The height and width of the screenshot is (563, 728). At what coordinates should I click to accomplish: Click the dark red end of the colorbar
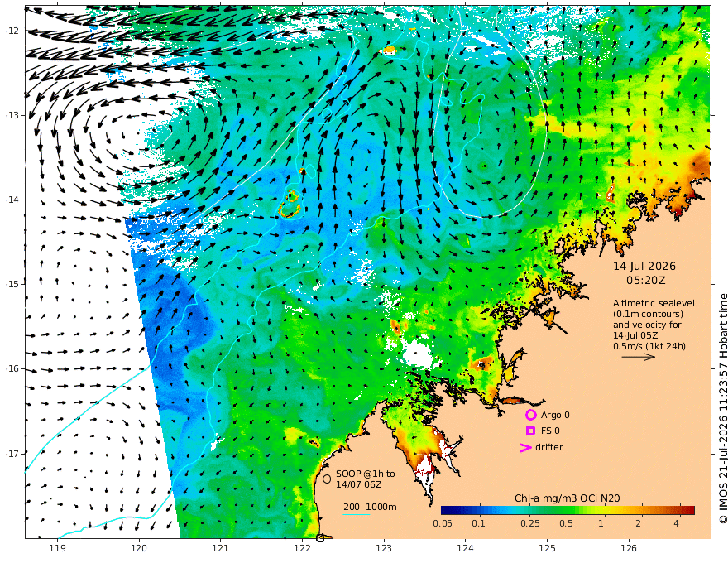pyautogui.click(x=690, y=510)
